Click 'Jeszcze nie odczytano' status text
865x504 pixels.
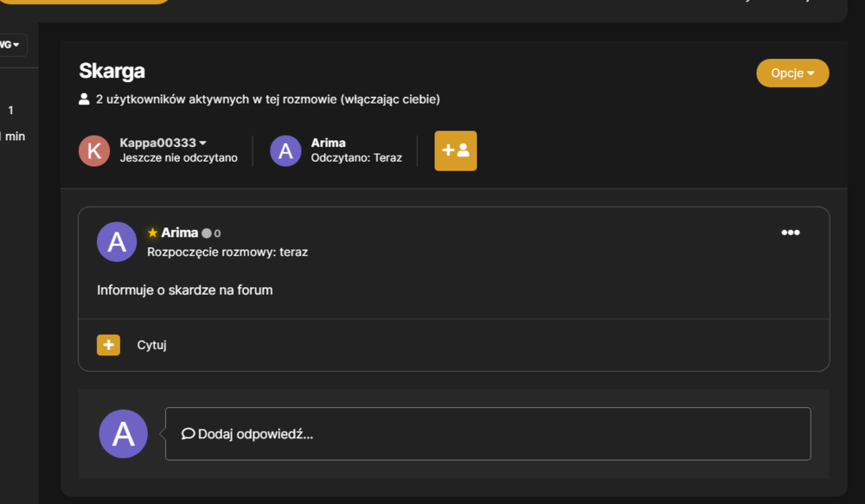tap(179, 157)
